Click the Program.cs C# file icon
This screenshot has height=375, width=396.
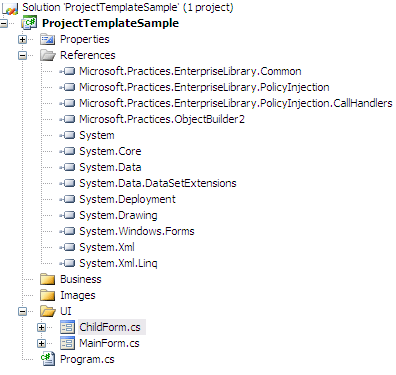point(48,359)
